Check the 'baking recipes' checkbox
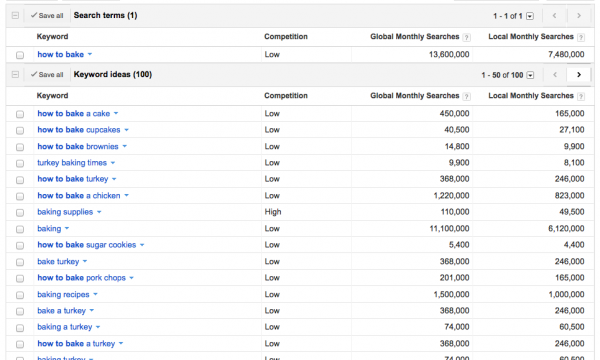This screenshot has height=360, width=600. (x=20, y=295)
